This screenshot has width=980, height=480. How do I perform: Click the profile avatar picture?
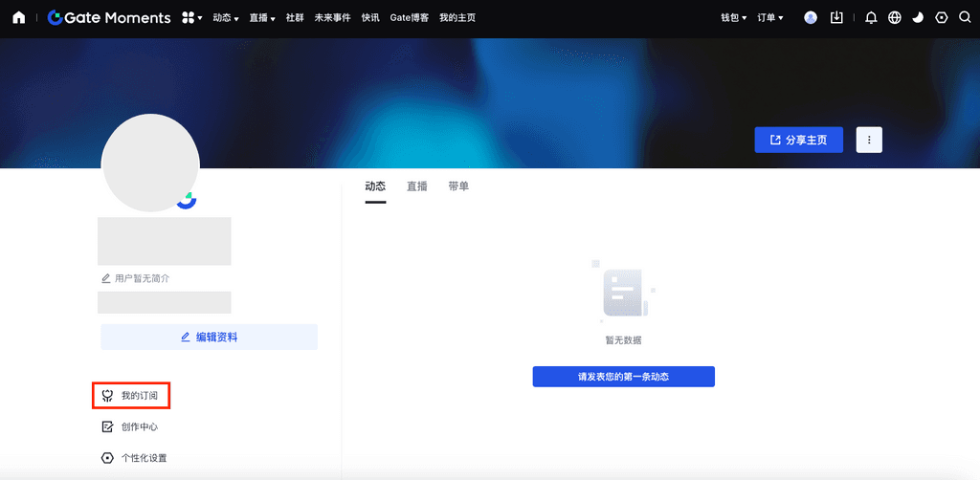(x=150, y=163)
